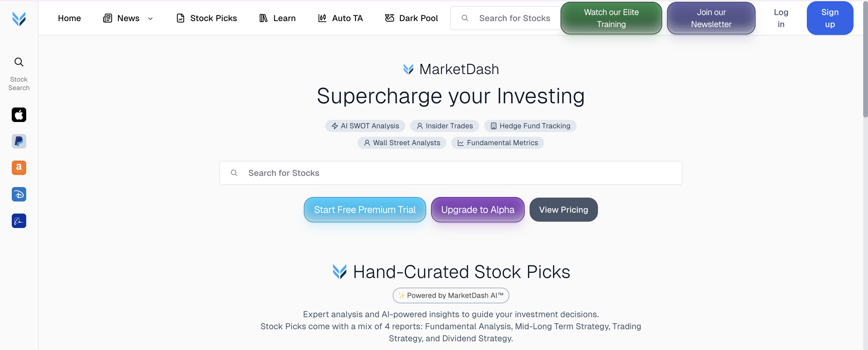This screenshot has height=350, width=868.
Task: Focus the main Search for Stocks field
Action: [x=450, y=173]
